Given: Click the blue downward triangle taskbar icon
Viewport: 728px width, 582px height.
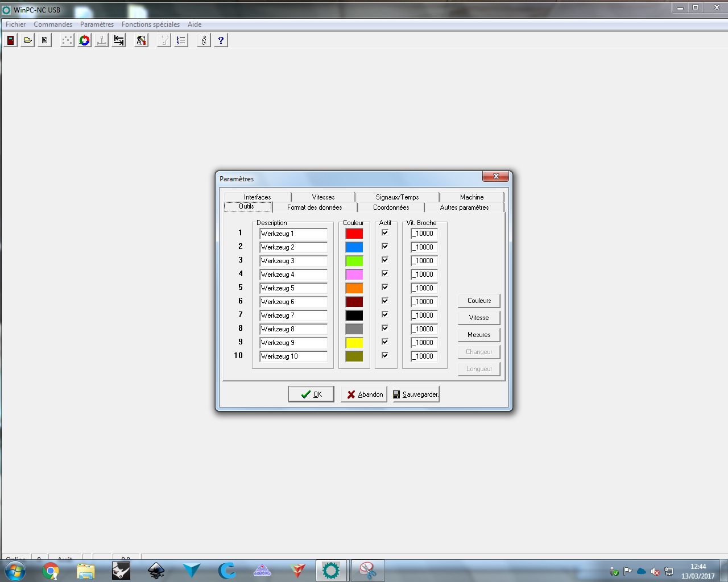Looking at the screenshot, I should pyautogui.click(x=192, y=571).
